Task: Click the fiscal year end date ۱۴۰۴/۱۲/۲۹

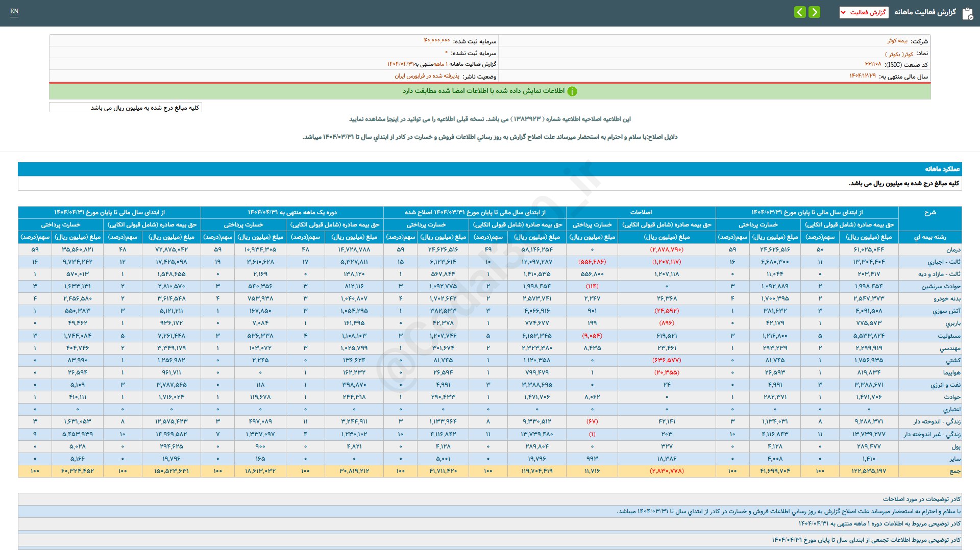Action: point(863,76)
